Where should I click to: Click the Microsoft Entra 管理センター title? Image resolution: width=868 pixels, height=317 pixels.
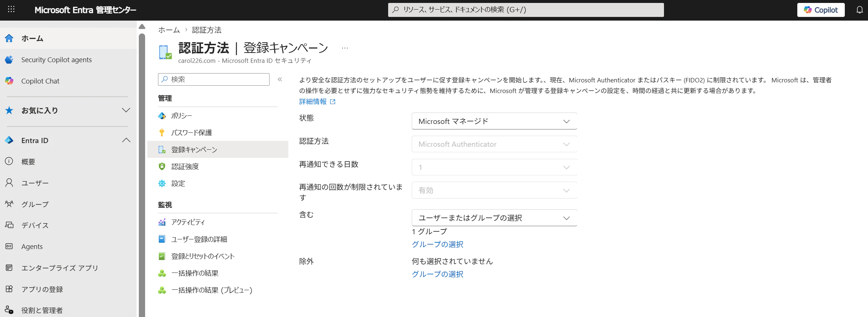pos(85,10)
